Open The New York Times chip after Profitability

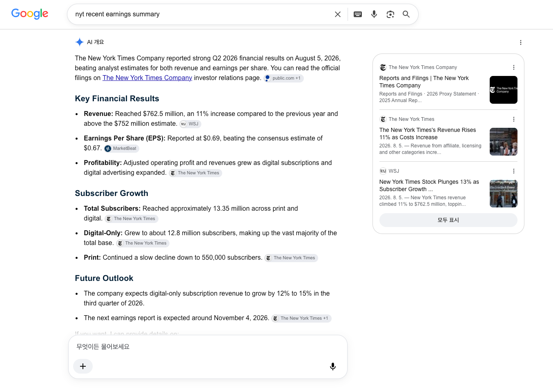coord(195,173)
